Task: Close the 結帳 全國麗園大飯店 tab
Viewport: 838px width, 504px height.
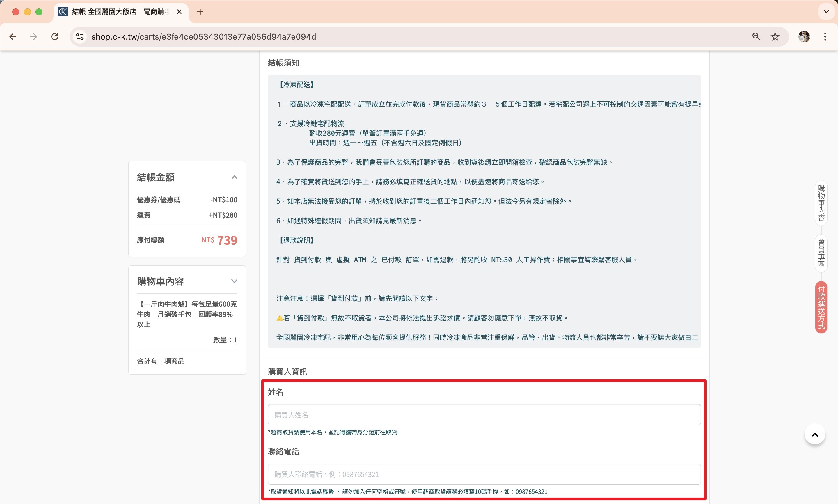Action: point(179,12)
